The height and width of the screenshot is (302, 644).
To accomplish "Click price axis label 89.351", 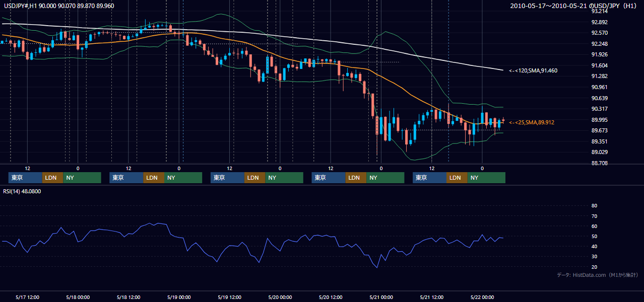I will (x=600, y=141).
